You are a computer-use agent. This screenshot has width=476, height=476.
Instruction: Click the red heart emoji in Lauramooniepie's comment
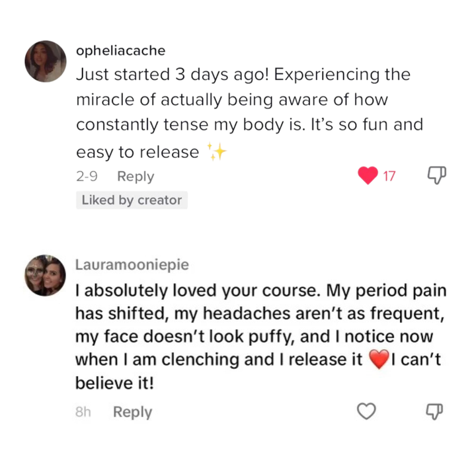pyautogui.click(x=379, y=360)
